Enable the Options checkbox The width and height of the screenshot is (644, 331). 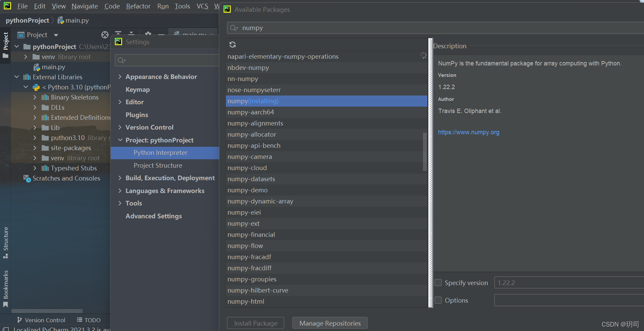(x=438, y=300)
